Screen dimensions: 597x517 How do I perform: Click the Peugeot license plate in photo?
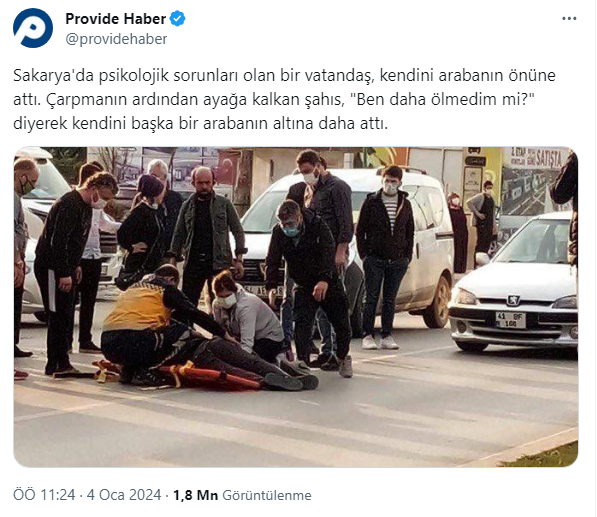click(511, 320)
